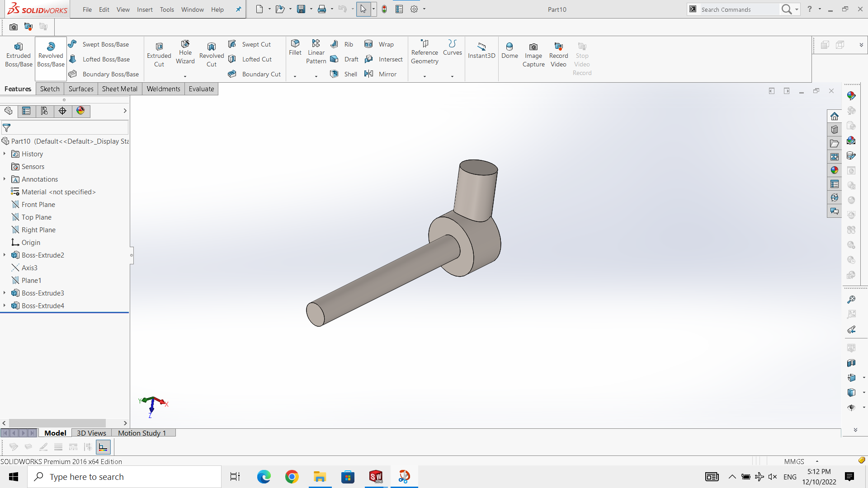Open the DimXpertManager tab
This screenshot has width=868, height=488.
coord(62,111)
